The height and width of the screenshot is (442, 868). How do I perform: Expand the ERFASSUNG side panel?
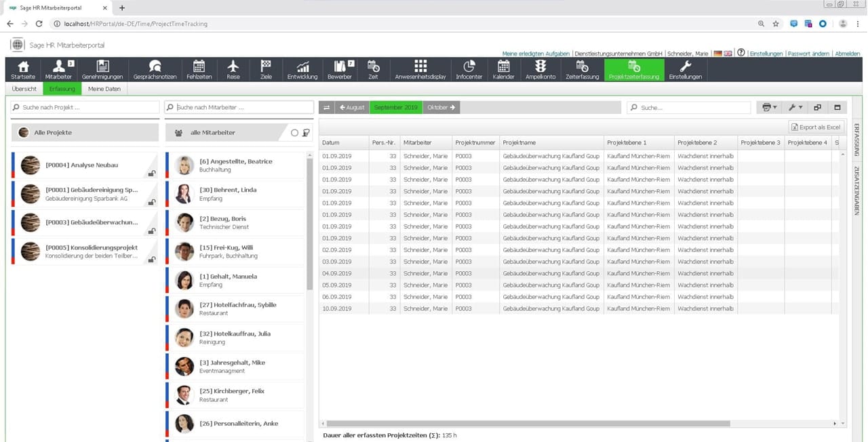coord(856,140)
